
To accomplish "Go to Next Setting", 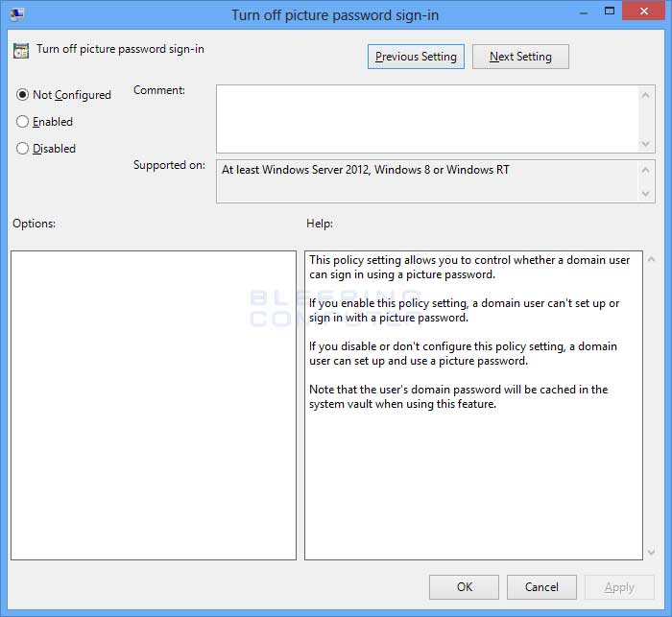I will (x=520, y=57).
